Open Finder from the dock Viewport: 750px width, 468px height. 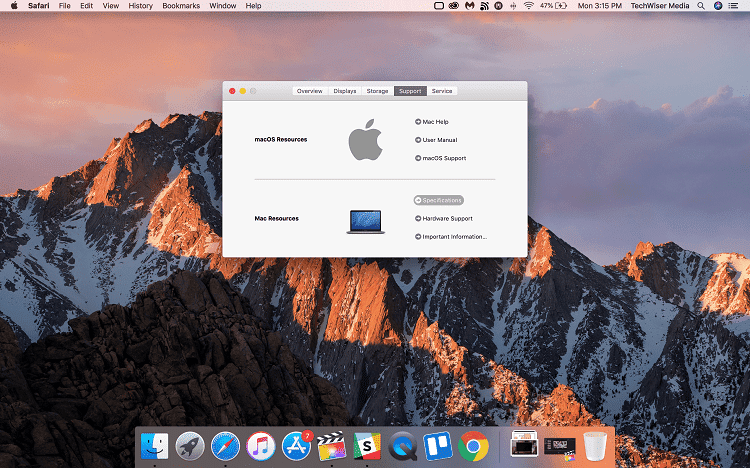pos(155,446)
